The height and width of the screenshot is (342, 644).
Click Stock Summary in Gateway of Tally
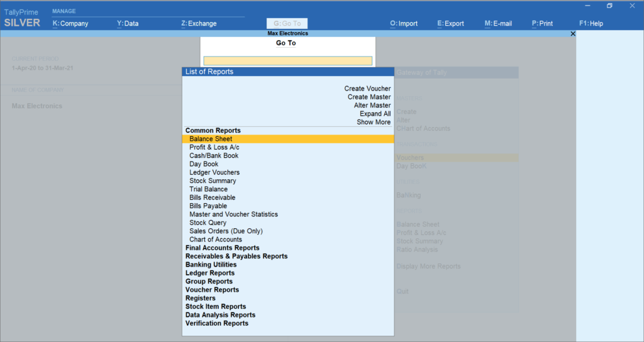tap(419, 241)
